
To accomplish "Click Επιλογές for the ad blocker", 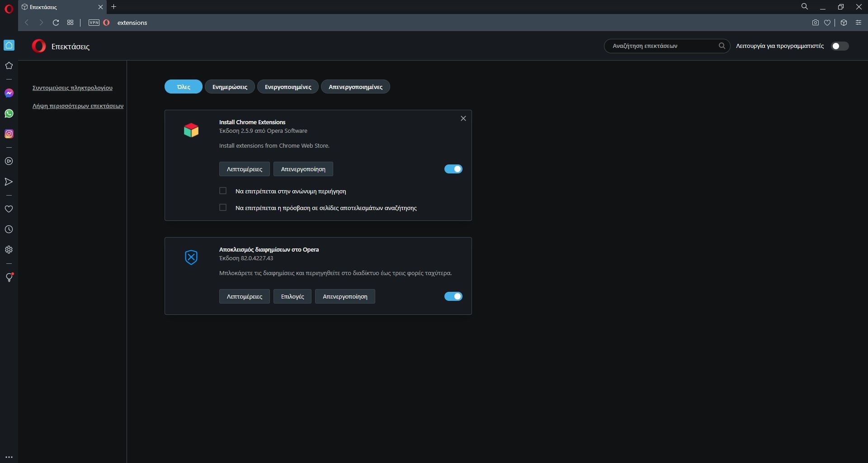I will coord(292,296).
